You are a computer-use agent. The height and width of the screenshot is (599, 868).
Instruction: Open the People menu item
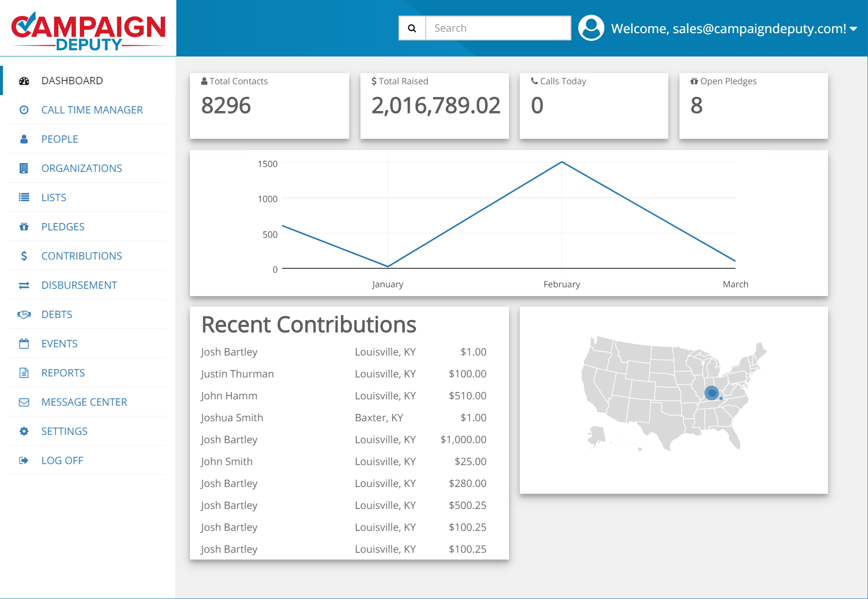[59, 139]
